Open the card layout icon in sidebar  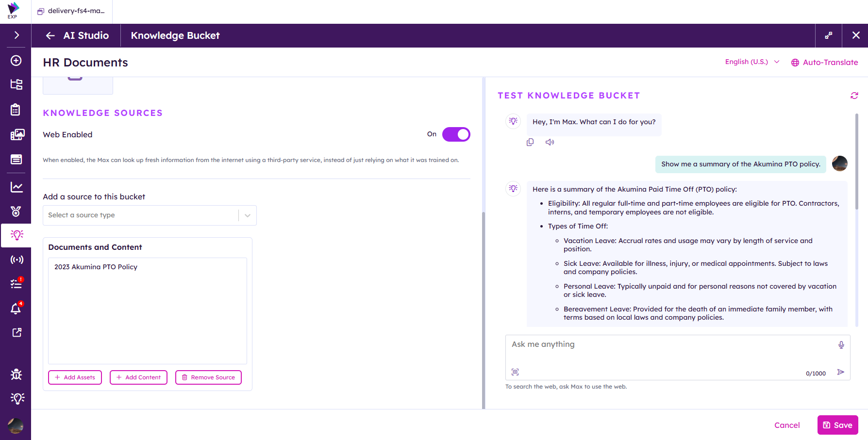click(16, 159)
